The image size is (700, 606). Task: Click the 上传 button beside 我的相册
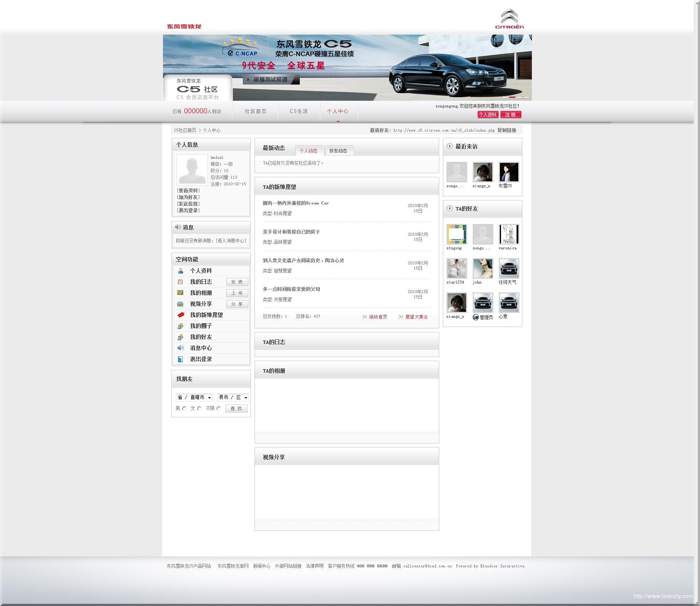(237, 293)
